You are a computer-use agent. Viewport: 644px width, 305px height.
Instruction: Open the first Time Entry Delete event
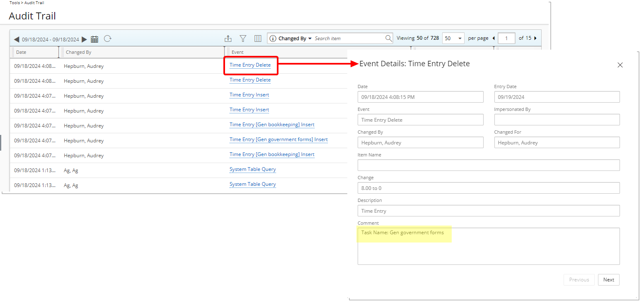point(251,65)
